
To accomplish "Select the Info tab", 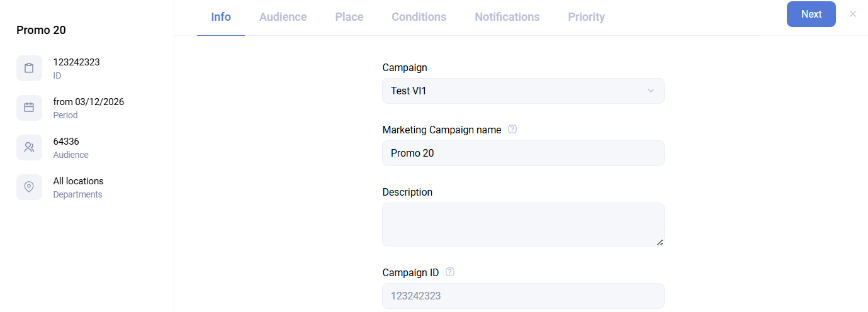I will [221, 17].
